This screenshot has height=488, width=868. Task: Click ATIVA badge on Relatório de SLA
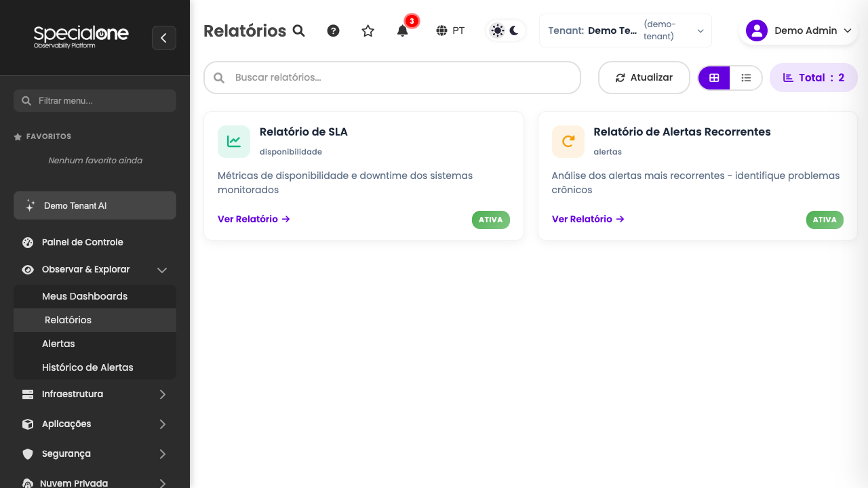491,220
